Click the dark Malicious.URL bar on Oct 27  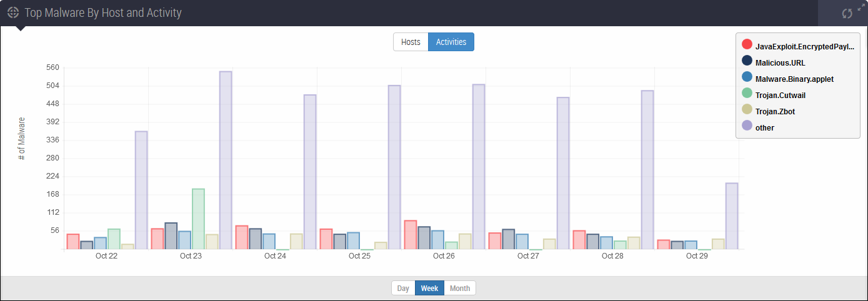(509, 240)
